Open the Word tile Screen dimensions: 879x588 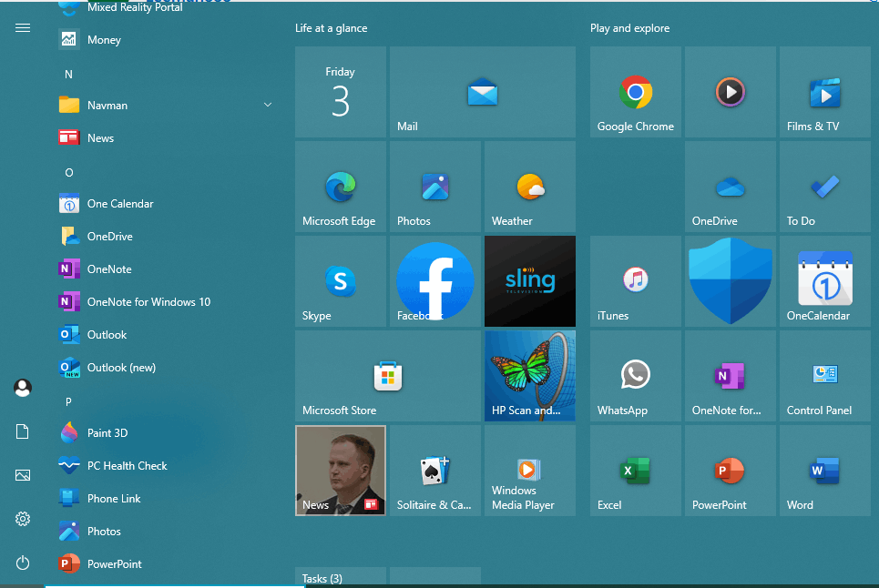pyautogui.click(x=824, y=471)
